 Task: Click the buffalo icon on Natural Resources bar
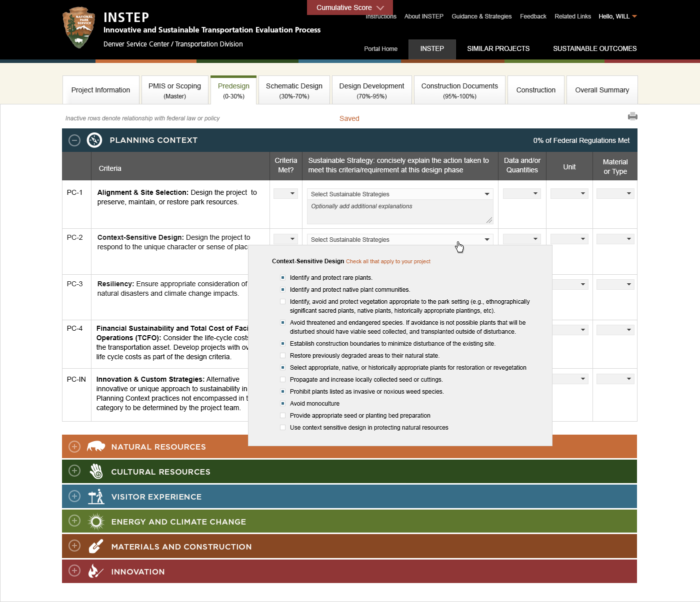(x=97, y=446)
